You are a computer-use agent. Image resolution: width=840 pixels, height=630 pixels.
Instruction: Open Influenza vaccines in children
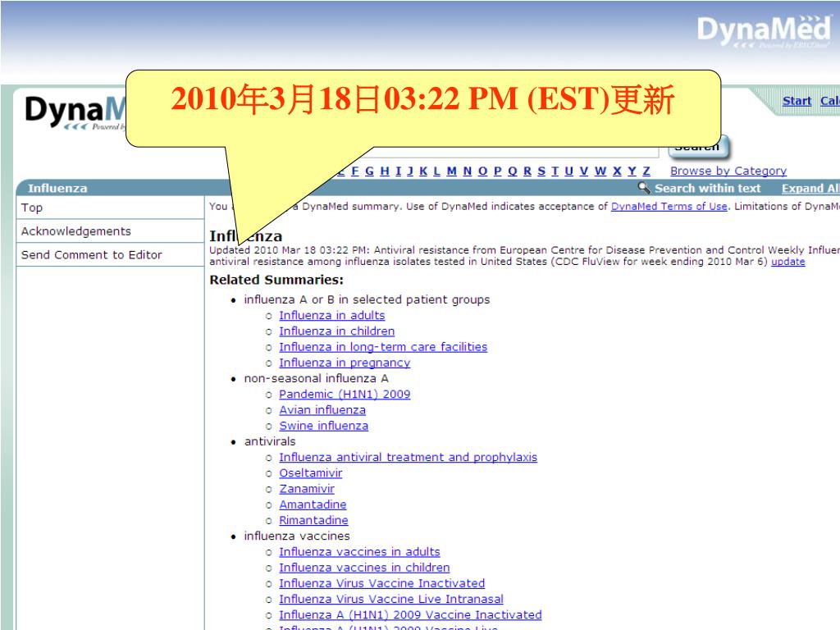[364, 568]
